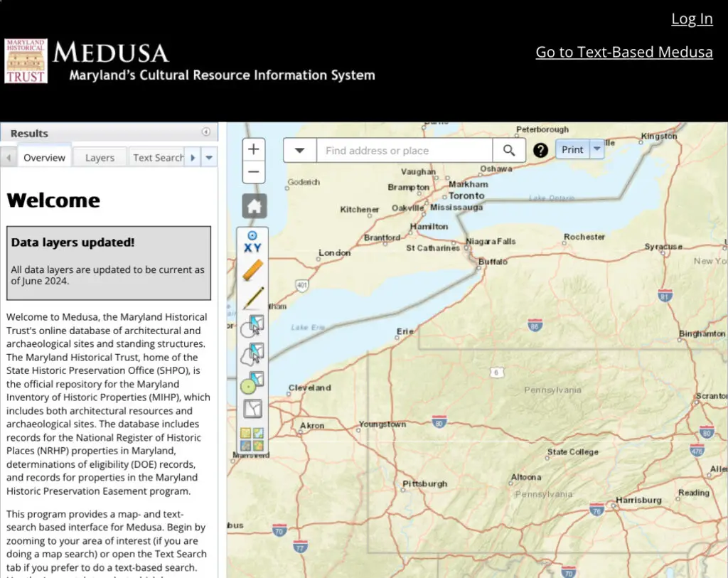This screenshot has width=728, height=578.
Task: Click Cleveland label on the map
Action: pyautogui.click(x=310, y=387)
